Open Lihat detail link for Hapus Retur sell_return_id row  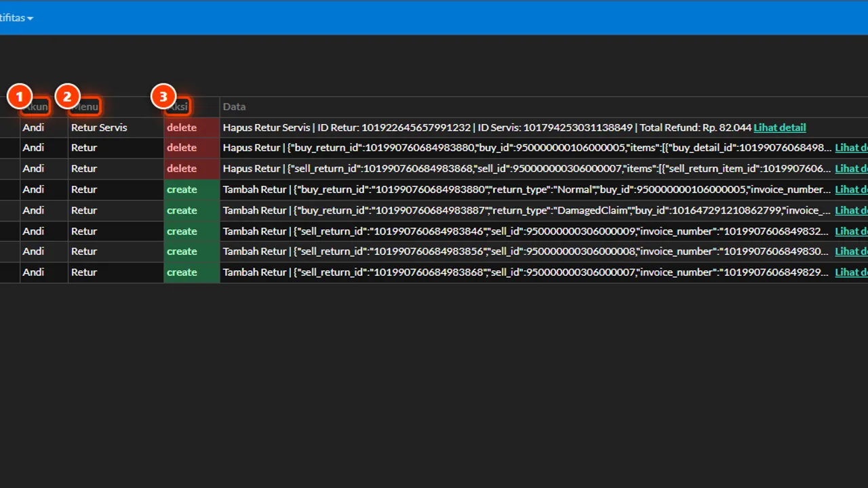[851, 169]
